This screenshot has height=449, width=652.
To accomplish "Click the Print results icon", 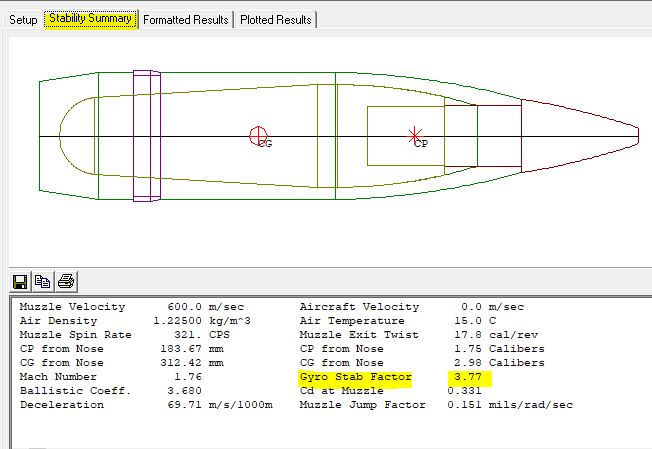I will pyautogui.click(x=66, y=280).
